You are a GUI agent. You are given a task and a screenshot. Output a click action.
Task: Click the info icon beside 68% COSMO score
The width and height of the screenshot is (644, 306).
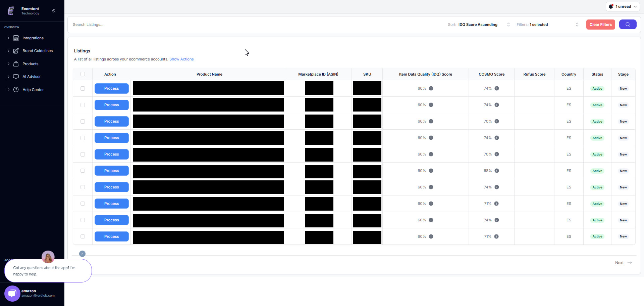[497, 171]
